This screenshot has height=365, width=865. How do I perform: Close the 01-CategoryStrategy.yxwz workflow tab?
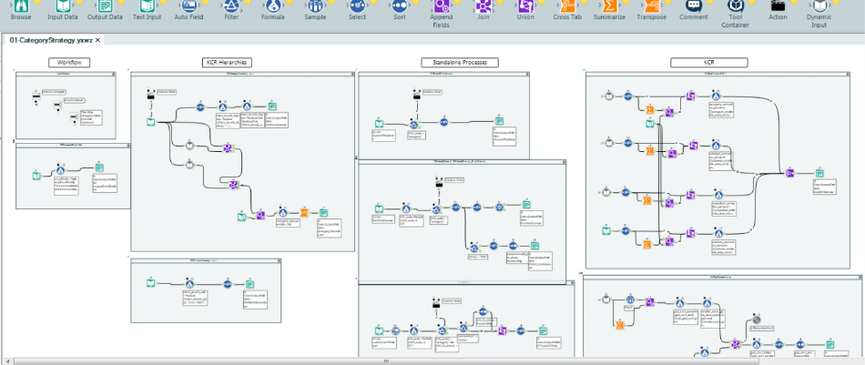tap(98, 40)
